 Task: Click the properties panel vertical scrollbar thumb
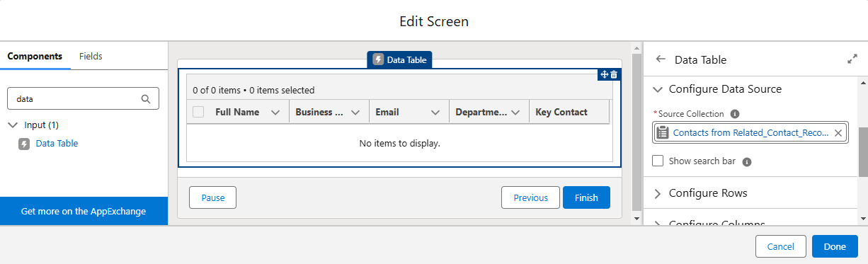[x=863, y=152]
